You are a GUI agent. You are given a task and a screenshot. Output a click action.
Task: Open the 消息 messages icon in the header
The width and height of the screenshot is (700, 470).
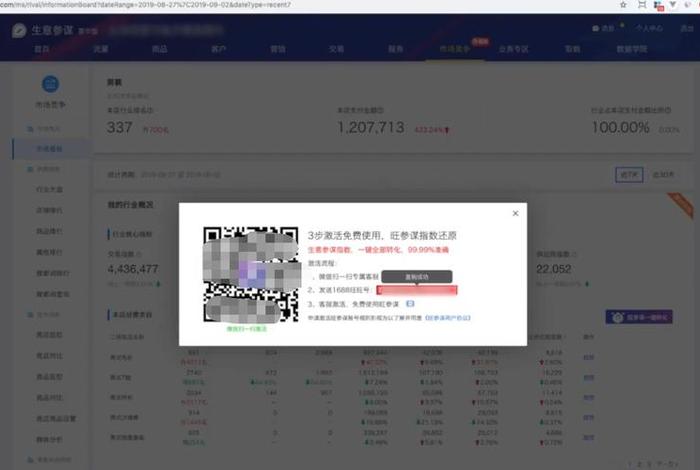(604, 29)
